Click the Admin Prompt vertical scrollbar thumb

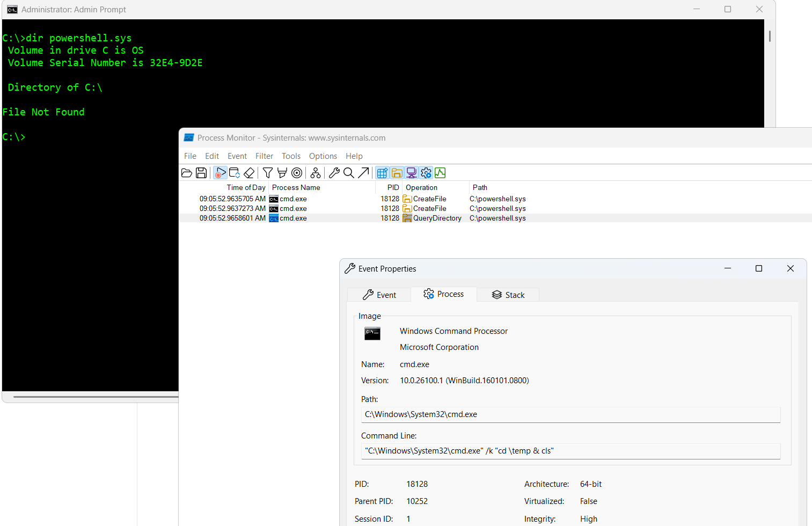[x=770, y=36]
